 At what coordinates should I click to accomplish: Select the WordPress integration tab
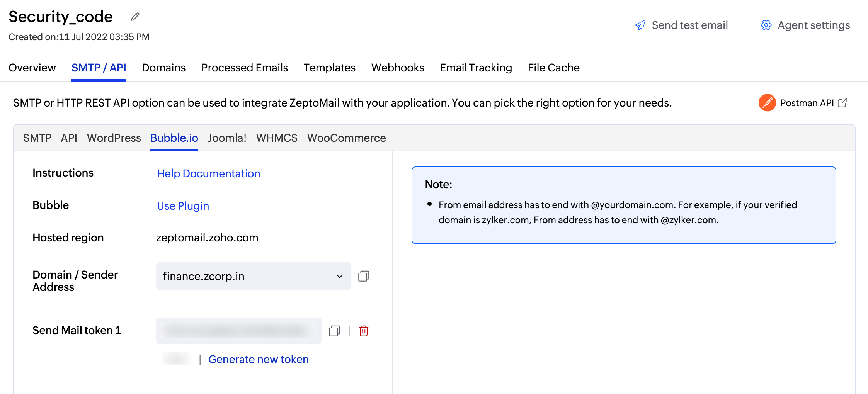(x=114, y=138)
